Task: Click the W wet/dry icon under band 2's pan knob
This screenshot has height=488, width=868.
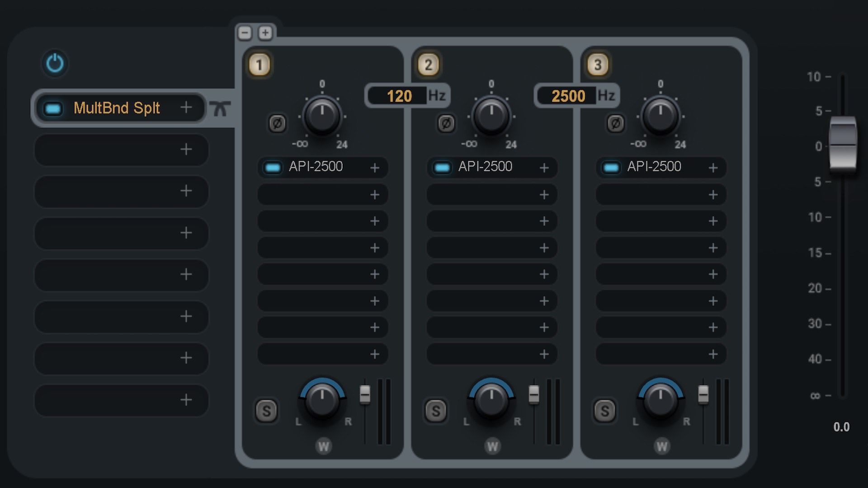Action: [492, 446]
